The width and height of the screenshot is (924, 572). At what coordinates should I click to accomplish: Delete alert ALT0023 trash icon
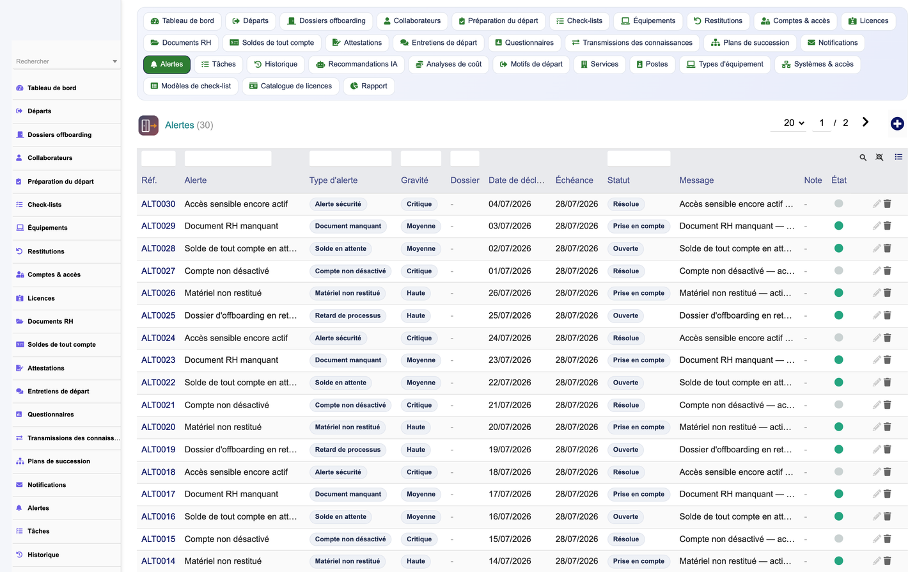pyautogui.click(x=888, y=360)
